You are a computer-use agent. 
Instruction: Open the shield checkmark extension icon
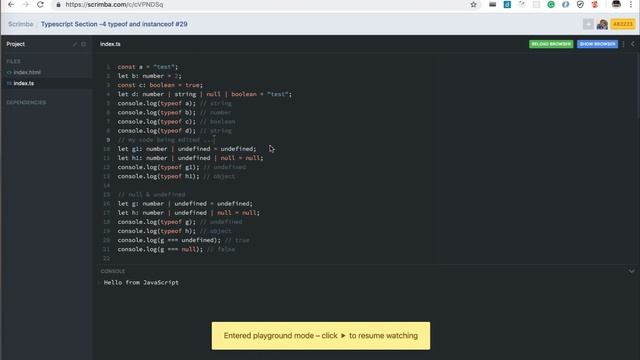[580, 4]
